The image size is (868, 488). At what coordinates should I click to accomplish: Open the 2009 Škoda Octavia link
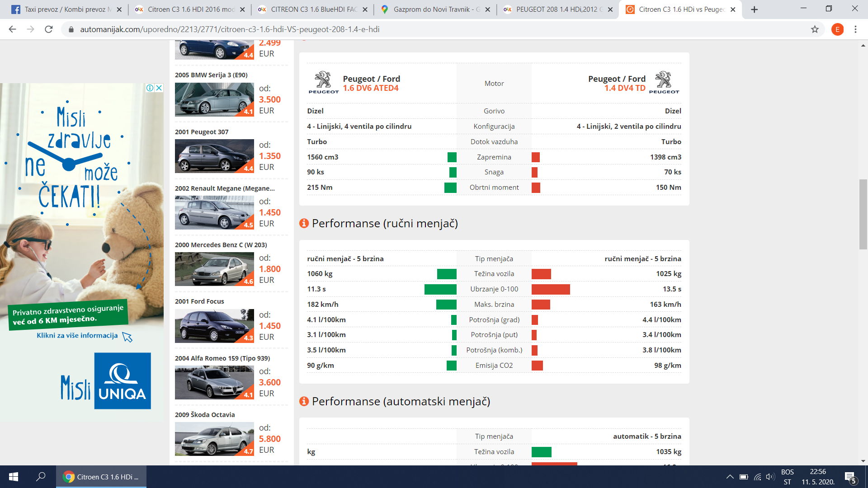click(x=205, y=415)
